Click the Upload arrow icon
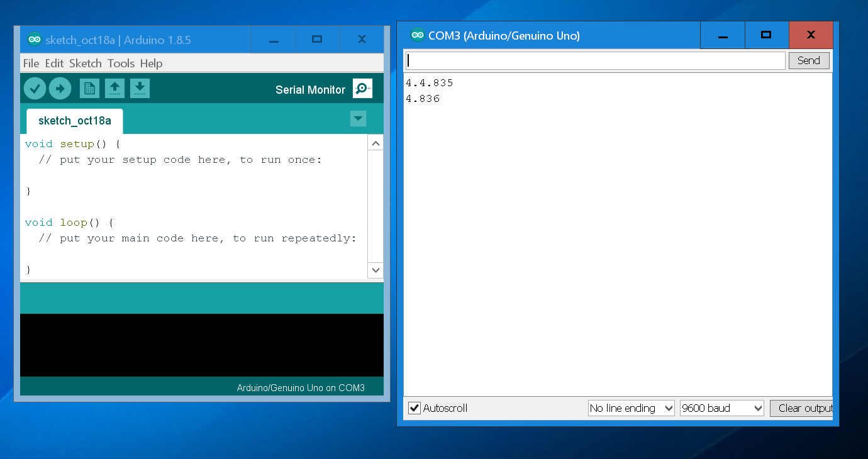The image size is (868, 459). pos(60,89)
